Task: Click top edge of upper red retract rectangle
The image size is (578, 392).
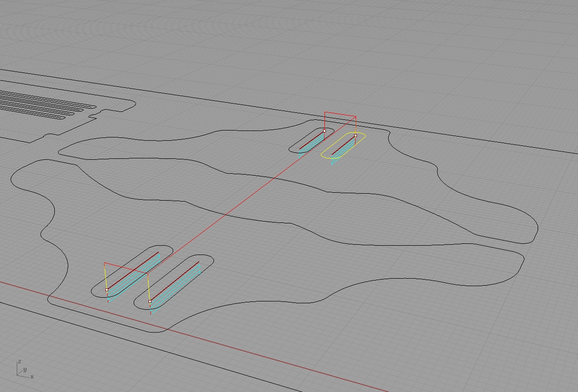Action: [x=340, y=114]
